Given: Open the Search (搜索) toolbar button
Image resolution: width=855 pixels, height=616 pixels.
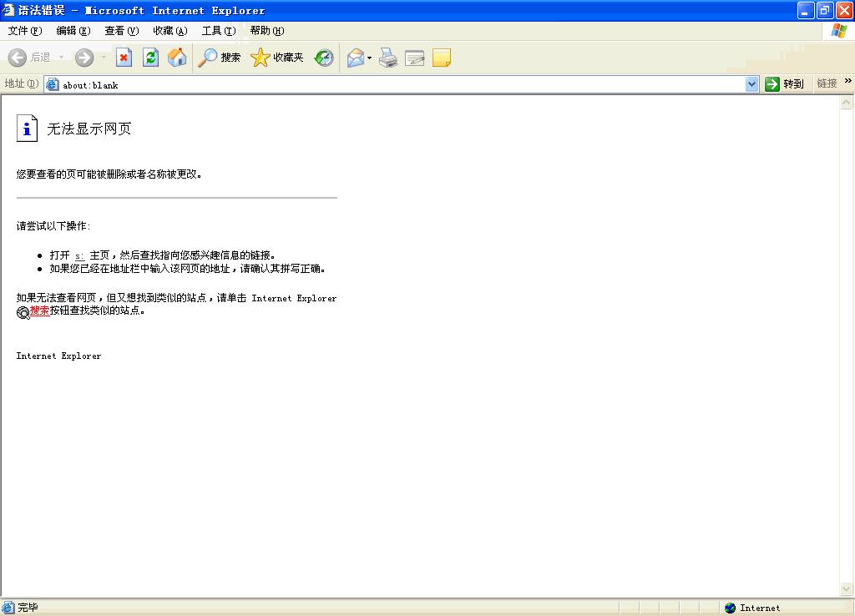Looking at the screenshot, I should point(220,58).
